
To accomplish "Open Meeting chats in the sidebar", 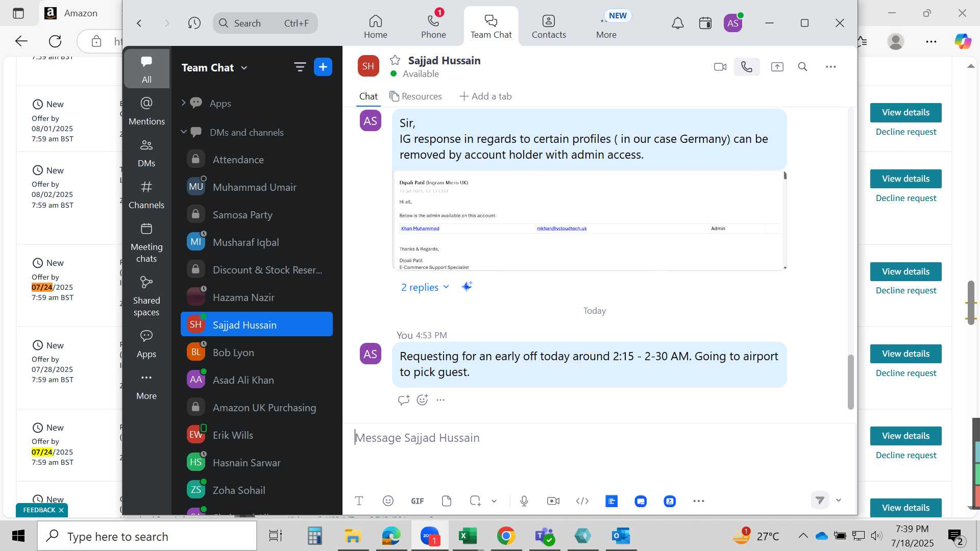I will (146, 243).
